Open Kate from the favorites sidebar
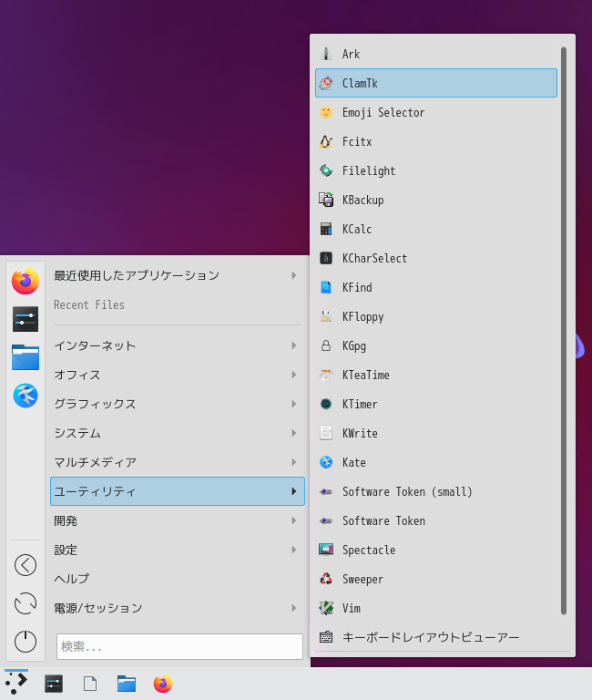The height and width of the screenshot is (700, 592). point(26,396)
